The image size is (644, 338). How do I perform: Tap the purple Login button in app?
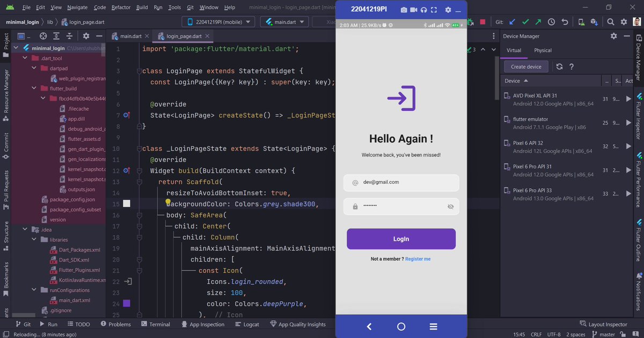pyautogui.click(x=401, y=239)
